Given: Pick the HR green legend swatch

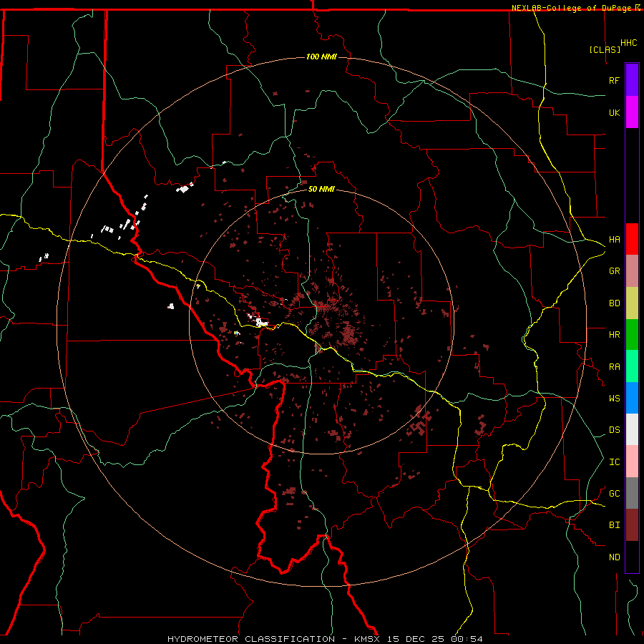Looking at the screenshot, I should [632, 335].
